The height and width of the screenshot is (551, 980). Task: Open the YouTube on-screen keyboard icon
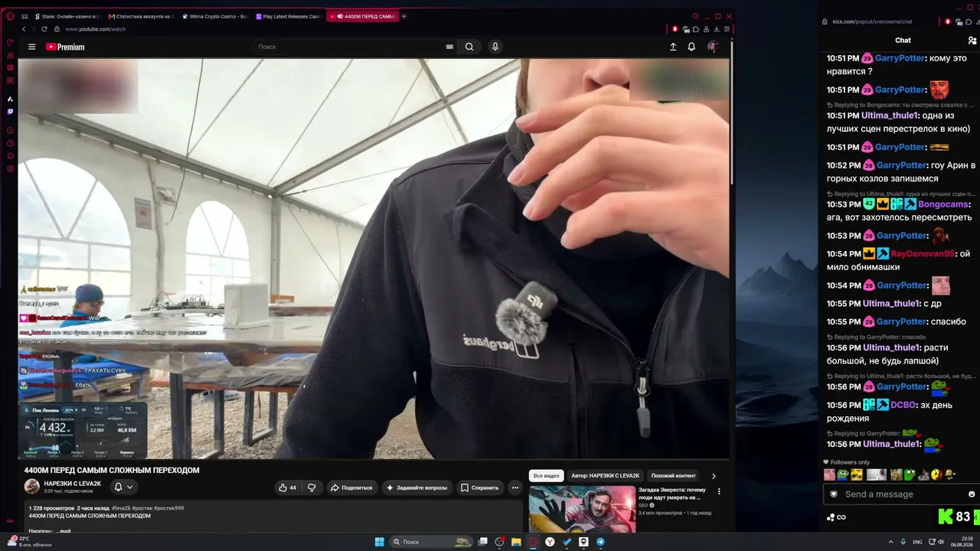449,47
